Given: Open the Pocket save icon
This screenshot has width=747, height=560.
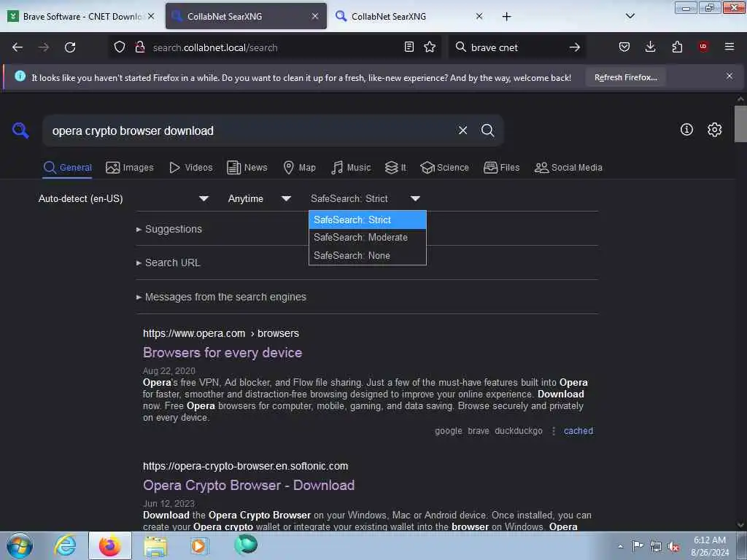Looking at the screenshot, I should 624,47.
